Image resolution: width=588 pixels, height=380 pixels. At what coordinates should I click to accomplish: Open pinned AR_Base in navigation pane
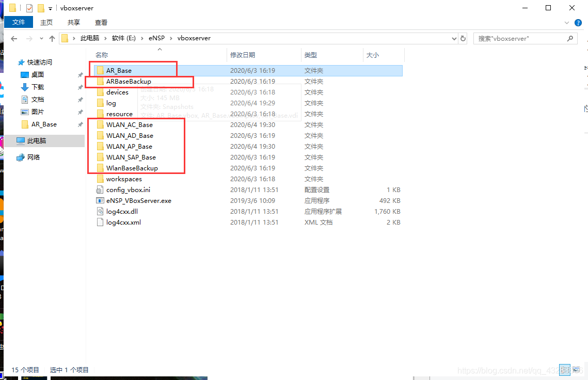(44, 124)
